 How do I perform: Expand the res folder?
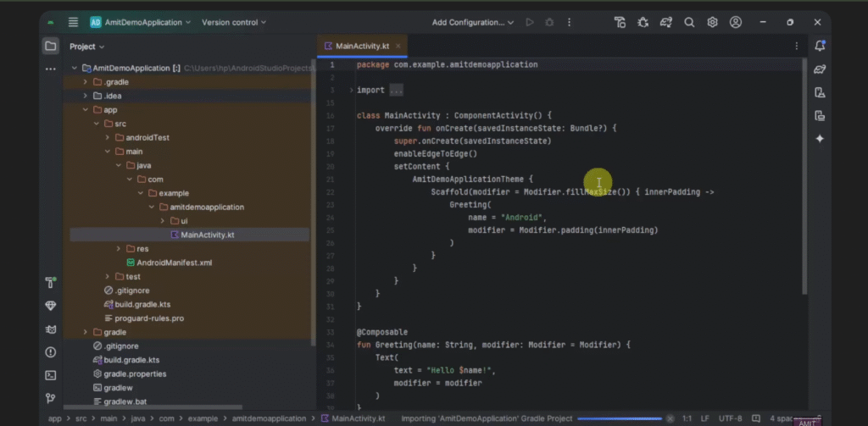coord(119,248)
